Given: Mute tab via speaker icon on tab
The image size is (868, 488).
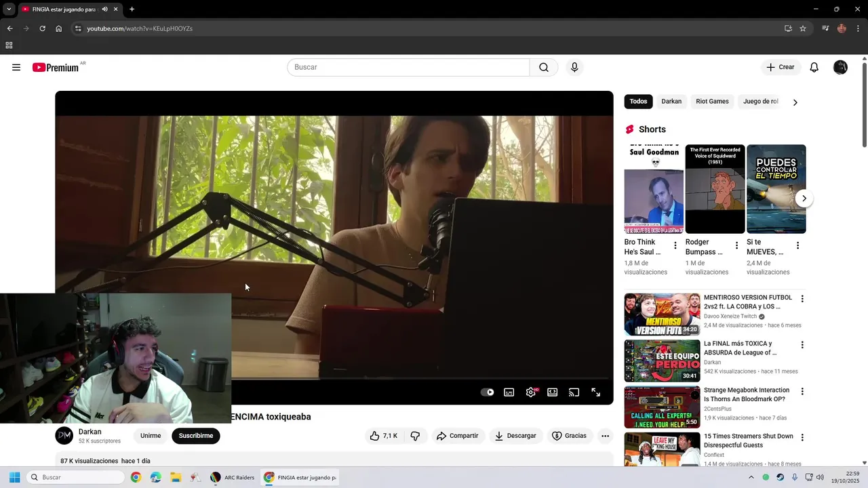Looking at the screenshot, I should pyautogui.click(x=104, y=9).
